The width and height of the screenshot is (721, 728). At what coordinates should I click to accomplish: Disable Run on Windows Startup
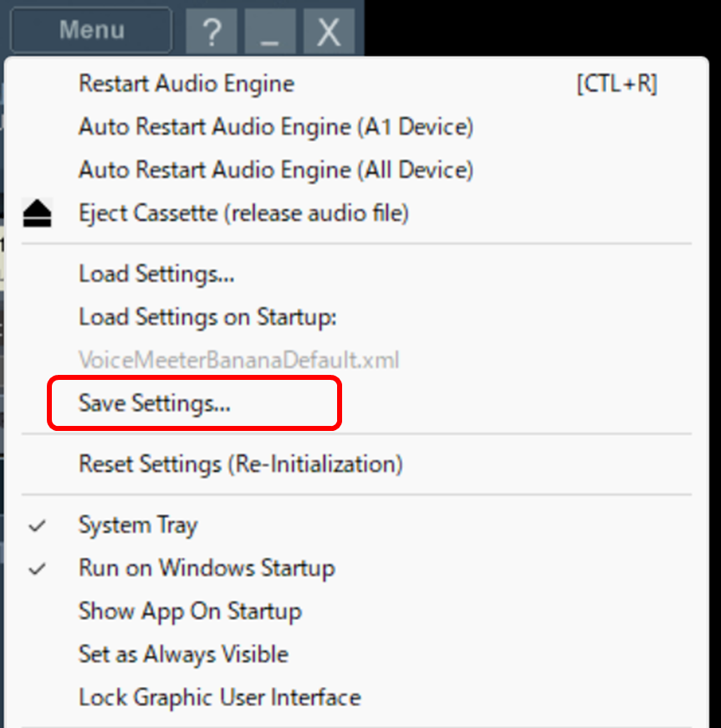click(207, 568)
